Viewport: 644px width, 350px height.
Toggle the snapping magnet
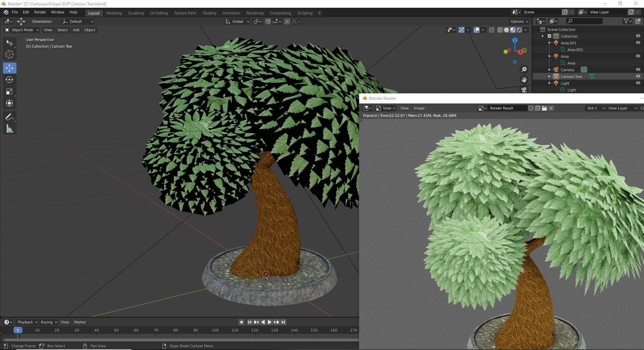(268, 21)
